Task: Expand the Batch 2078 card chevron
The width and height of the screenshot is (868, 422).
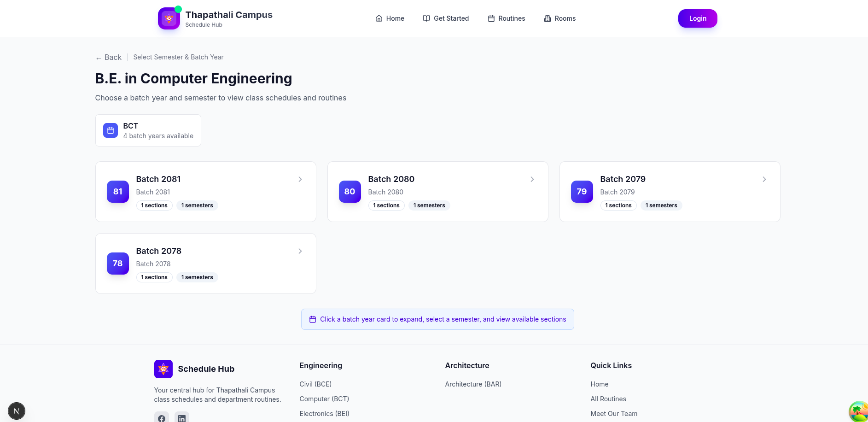Action: pyautogui.click(x=300, y=251)
